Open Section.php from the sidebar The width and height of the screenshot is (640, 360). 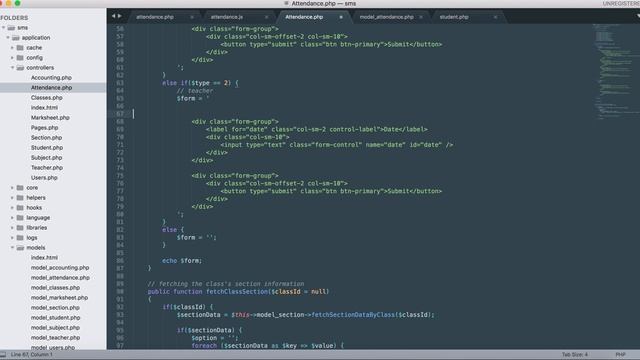coord(46,138)
